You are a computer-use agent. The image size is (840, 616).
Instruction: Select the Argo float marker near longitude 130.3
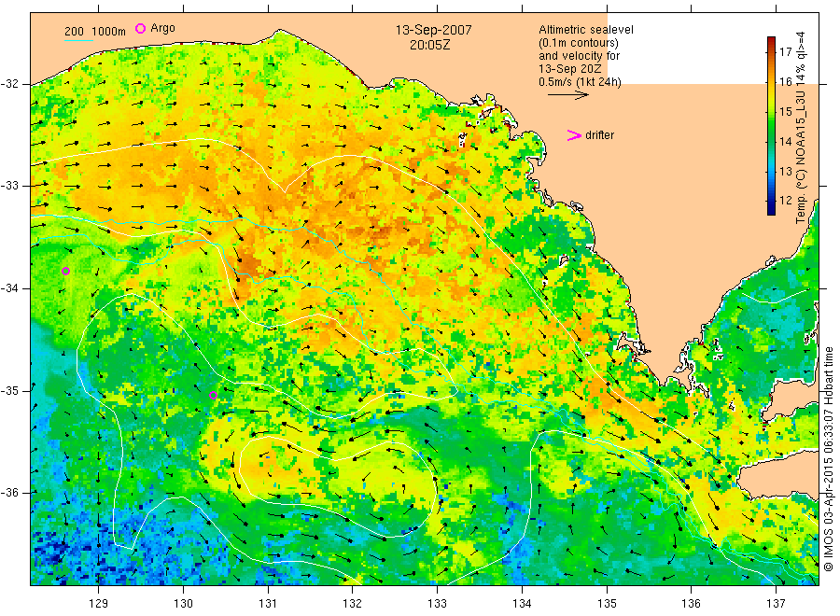pos(213,396)
